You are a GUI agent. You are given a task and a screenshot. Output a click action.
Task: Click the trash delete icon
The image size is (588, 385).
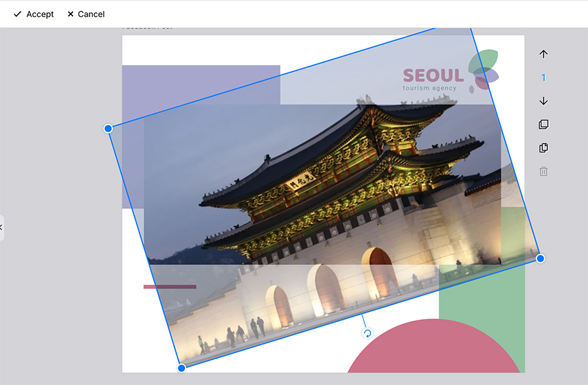pos(544,172)
